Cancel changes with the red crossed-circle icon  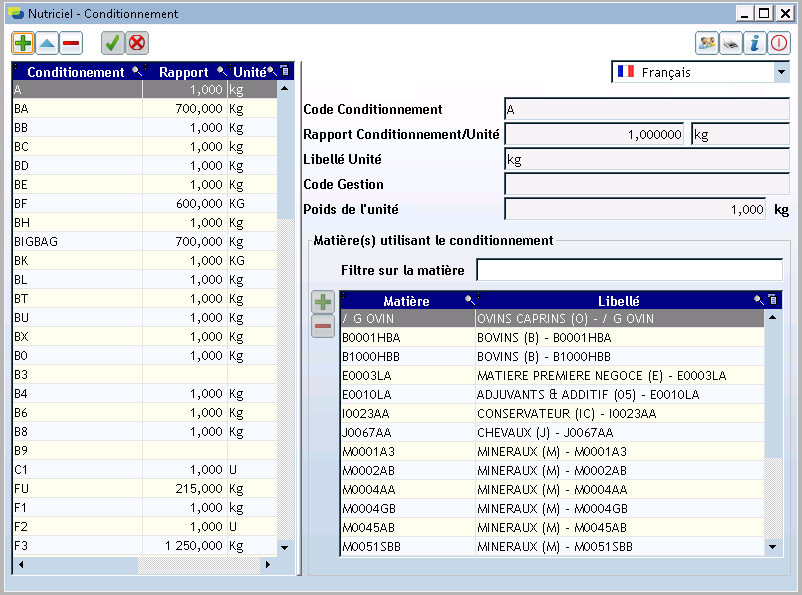(137, 43)
